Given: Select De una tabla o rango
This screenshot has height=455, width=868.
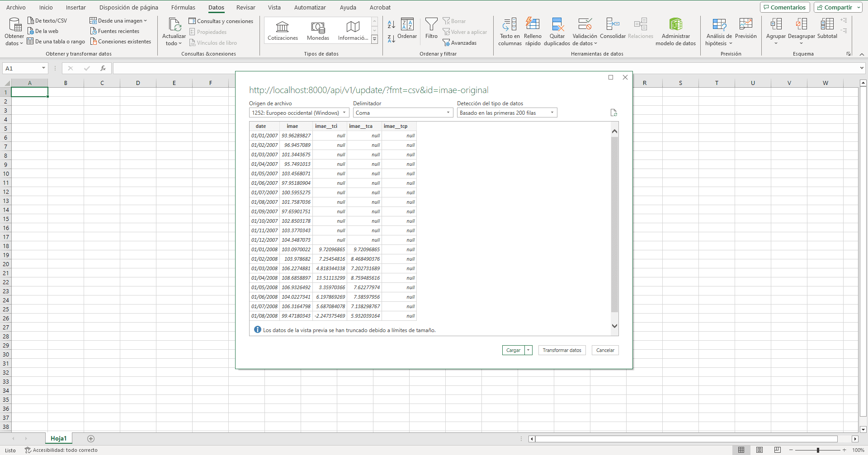Looking at the screenshot, I should 56,42.
